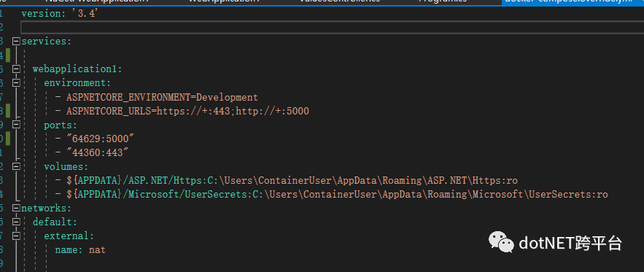Collapse the networks section
Screen dimensions: 644x272
(17, 208)
